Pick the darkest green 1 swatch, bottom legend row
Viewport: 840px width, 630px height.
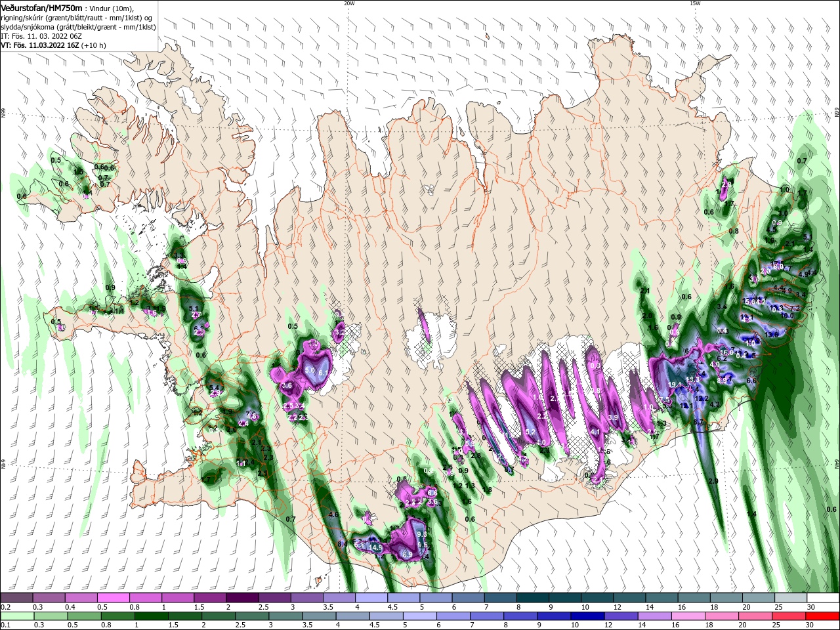pos(152,616)
